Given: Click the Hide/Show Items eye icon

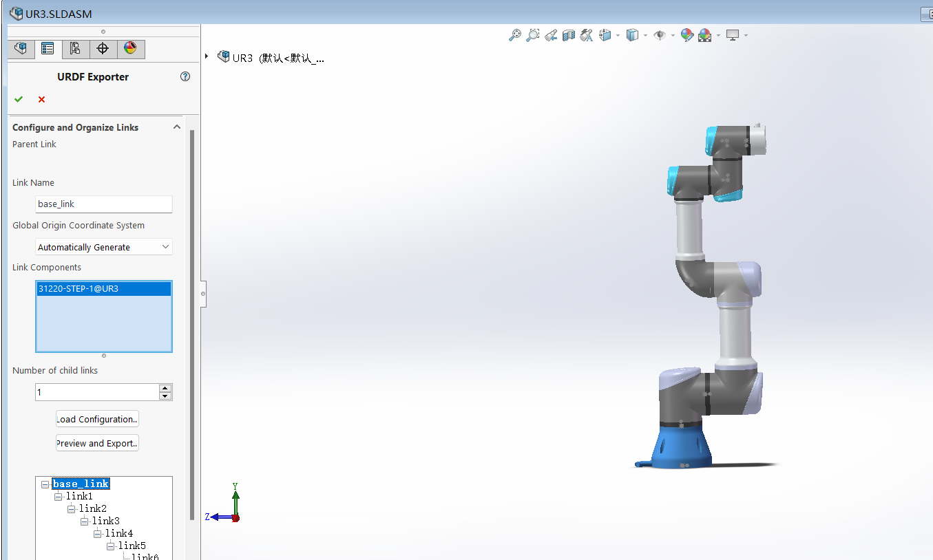Looking at the screenshot, I should 660,35.
